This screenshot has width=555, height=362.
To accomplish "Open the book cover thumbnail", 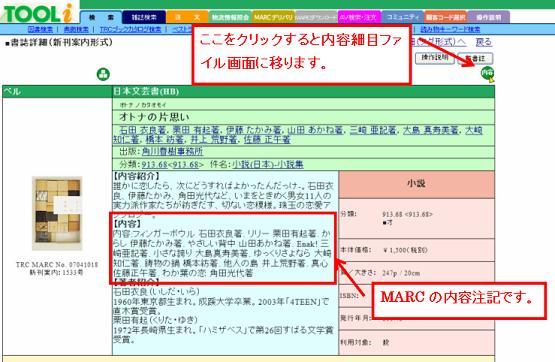I will tap(57, 213).
